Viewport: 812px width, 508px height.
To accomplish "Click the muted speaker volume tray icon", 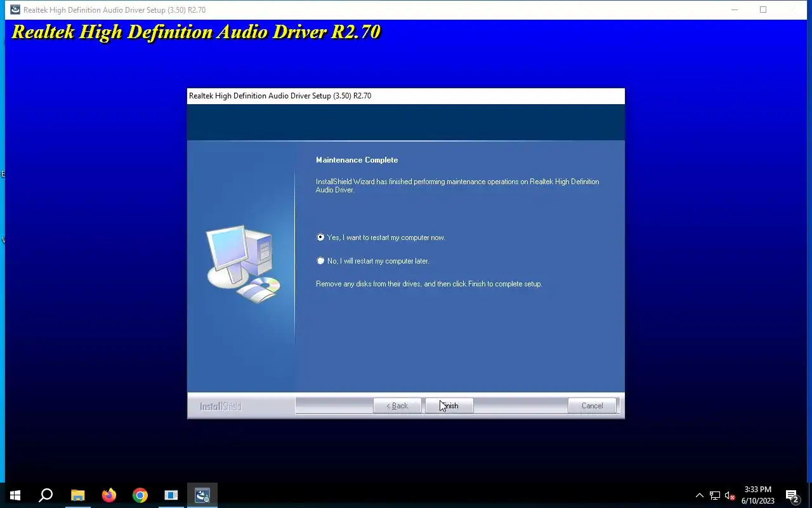I will coord(730,495).
